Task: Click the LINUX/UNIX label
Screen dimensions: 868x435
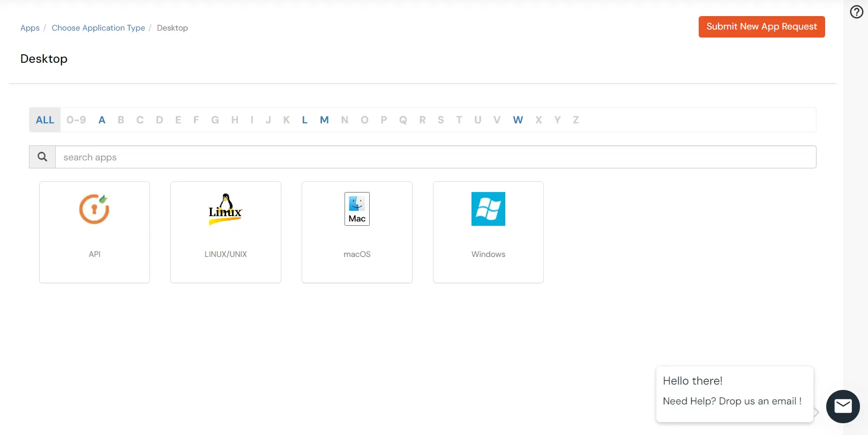Action: pyautogui.click(x=226, y=254)
